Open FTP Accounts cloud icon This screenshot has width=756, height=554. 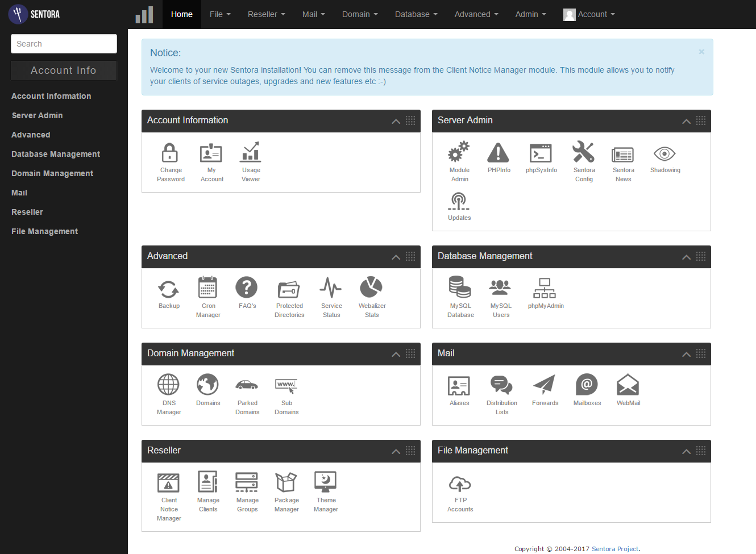coord(460,484)
